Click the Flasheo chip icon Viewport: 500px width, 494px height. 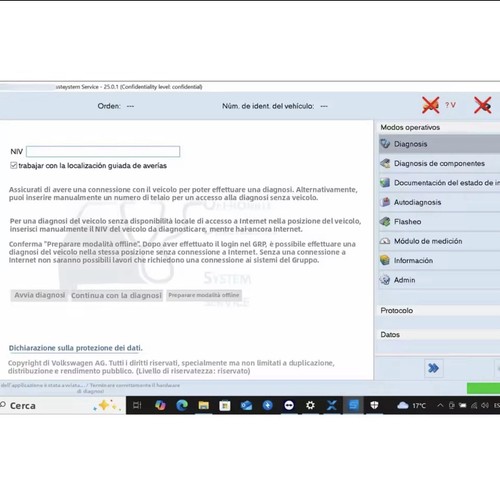point(385,221)
